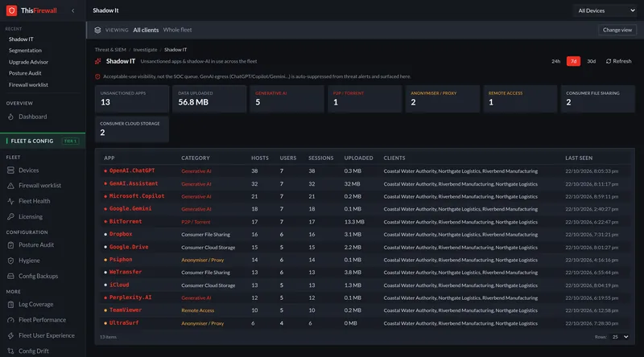Click the Config Backups icon
This screenshot has width=644, height=357.
10,276
